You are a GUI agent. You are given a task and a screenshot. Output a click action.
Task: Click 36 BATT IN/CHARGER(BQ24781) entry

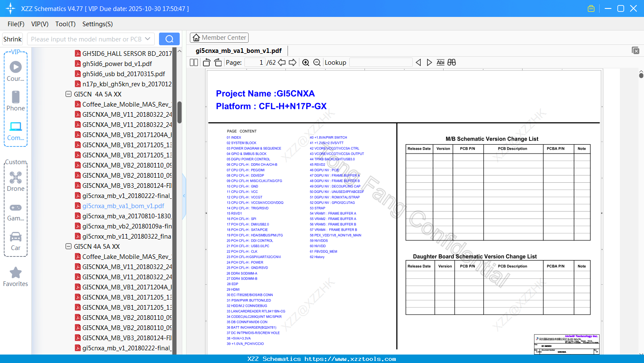coord(251,327)
